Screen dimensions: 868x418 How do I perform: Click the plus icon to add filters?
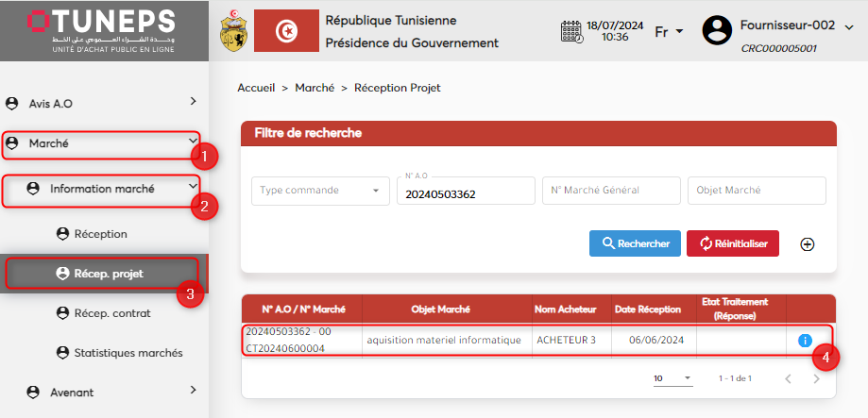808,243
